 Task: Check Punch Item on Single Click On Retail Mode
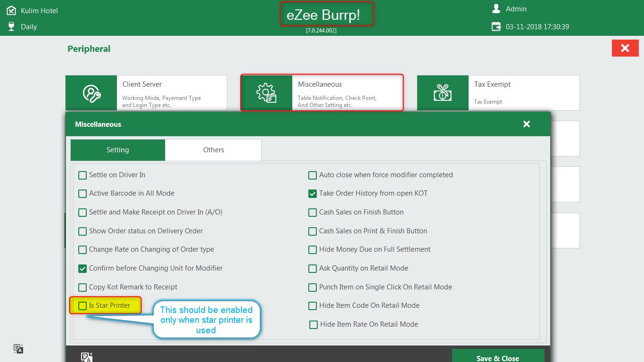313,288
